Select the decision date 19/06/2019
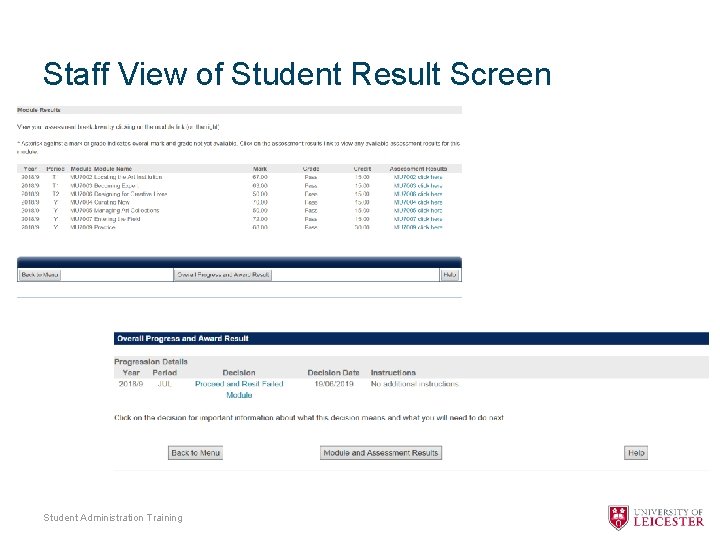Viewport: 720px width, 540px height. 334,384
